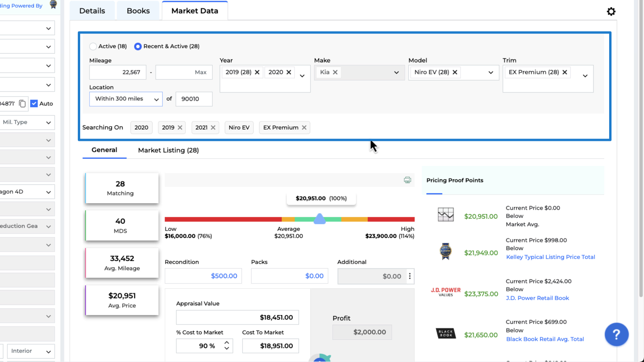This screenshot has height=362, width=644.
Task: Click the Kelley Blue Book badge icon
Action: click(445, 251)
